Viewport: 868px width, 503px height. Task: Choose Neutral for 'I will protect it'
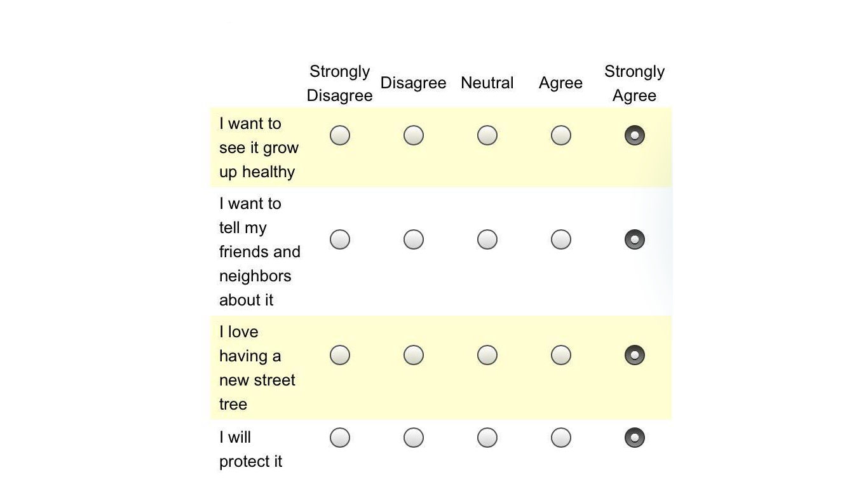(487, 438)
